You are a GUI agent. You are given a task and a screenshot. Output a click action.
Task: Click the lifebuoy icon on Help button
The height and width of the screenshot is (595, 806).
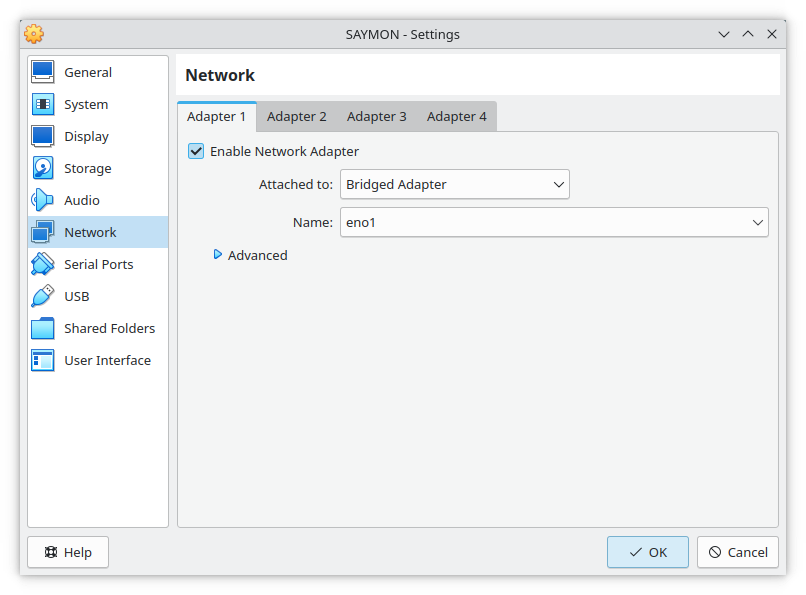point(51,552)
